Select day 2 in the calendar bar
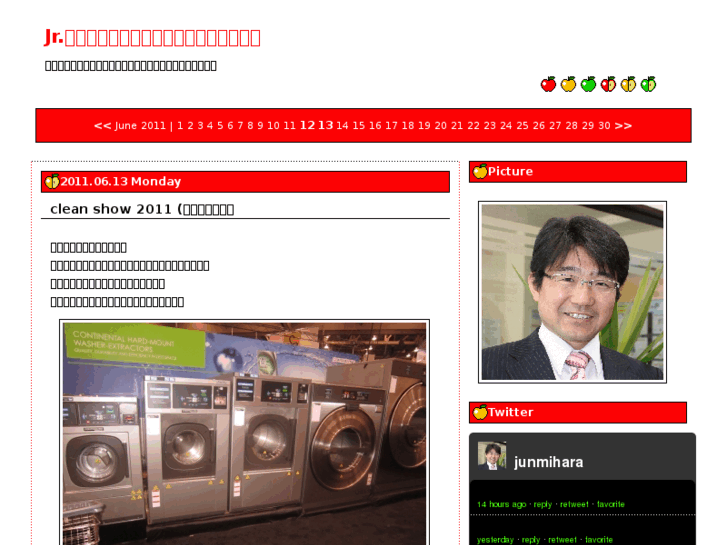The image size is (727, 545). pos(190,126)
